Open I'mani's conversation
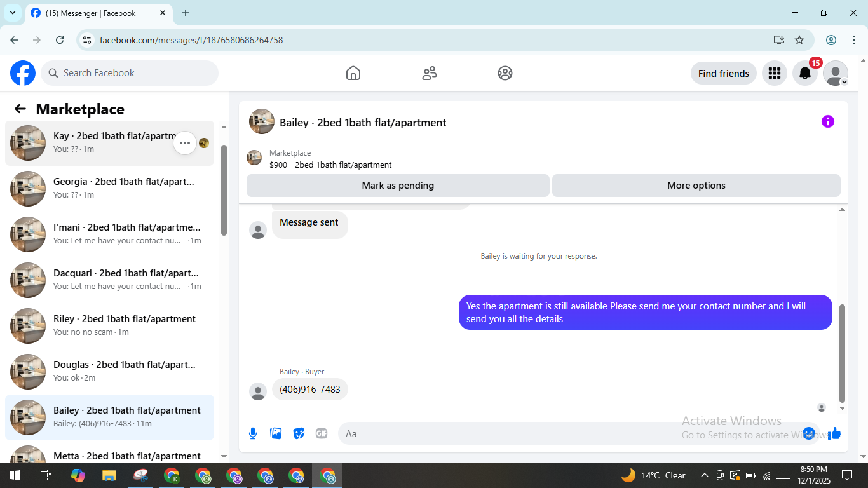The image size is (868, 488). point(109,234)
